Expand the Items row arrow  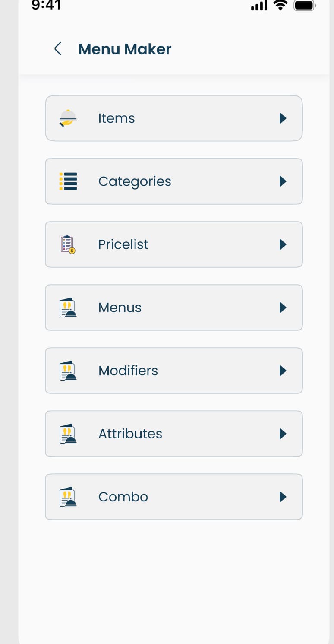coord(283,118)
